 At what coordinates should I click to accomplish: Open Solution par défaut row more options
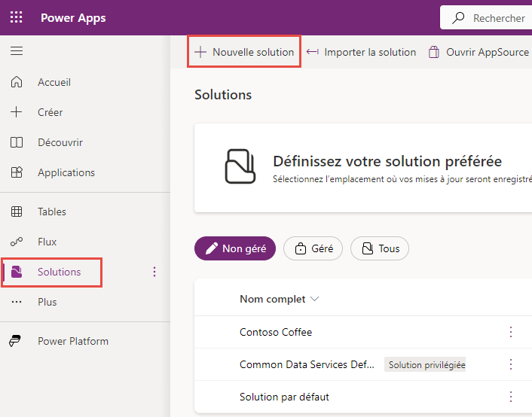[511, 397]
